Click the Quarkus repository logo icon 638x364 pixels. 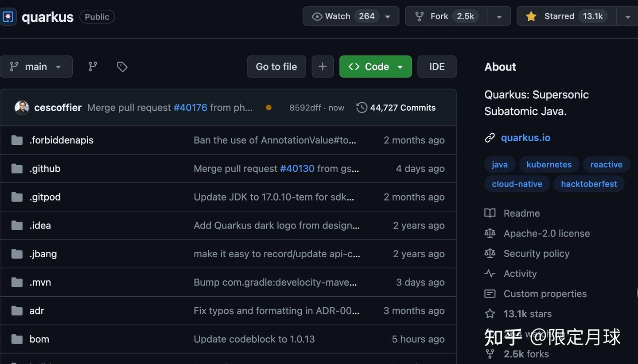tap(8, 17)
